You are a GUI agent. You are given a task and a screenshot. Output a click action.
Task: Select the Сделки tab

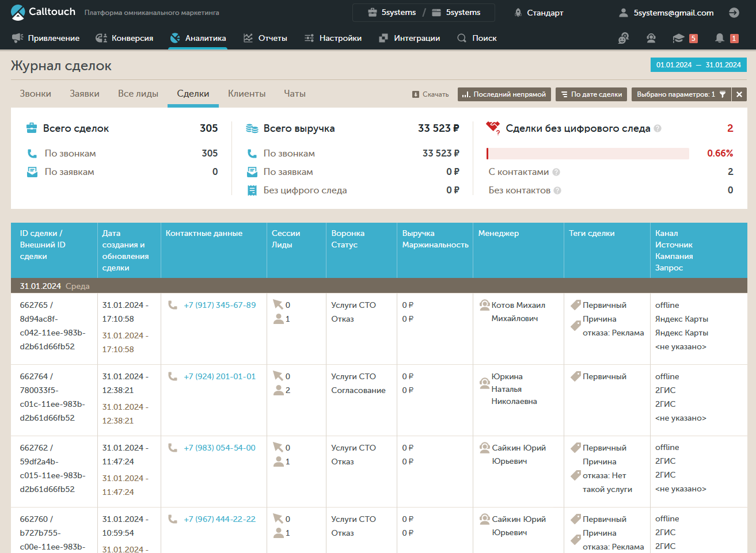point(193,94)
